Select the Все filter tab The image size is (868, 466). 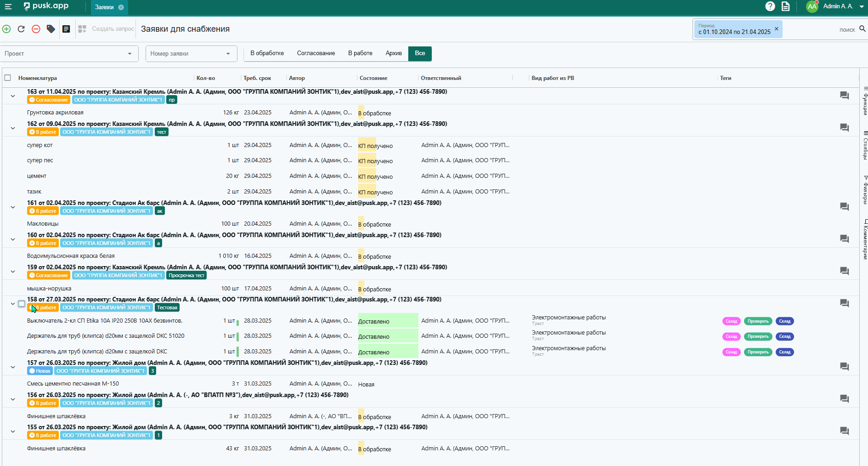point(420,53)
